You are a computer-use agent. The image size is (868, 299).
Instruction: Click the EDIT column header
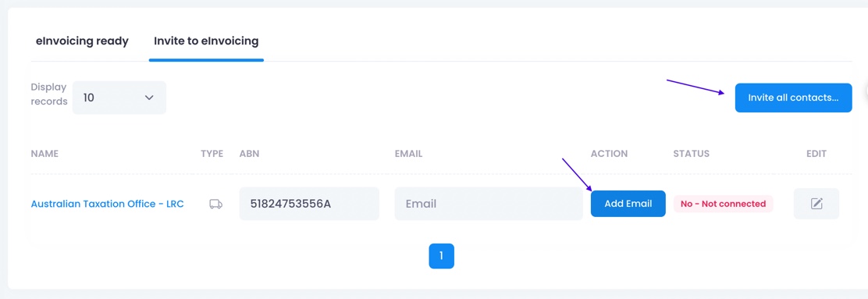[x=816, y=154]
